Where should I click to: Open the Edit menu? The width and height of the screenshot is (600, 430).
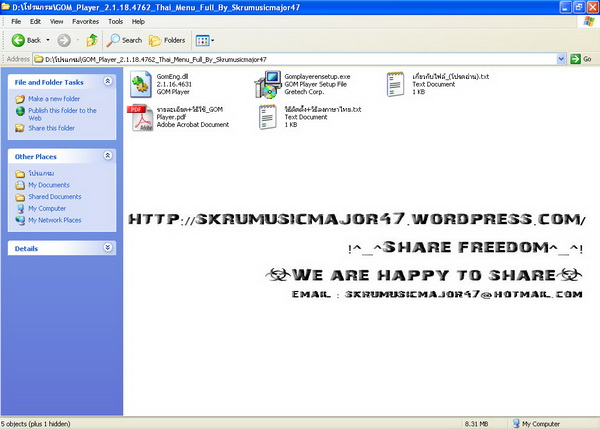(x=35, y=21)
